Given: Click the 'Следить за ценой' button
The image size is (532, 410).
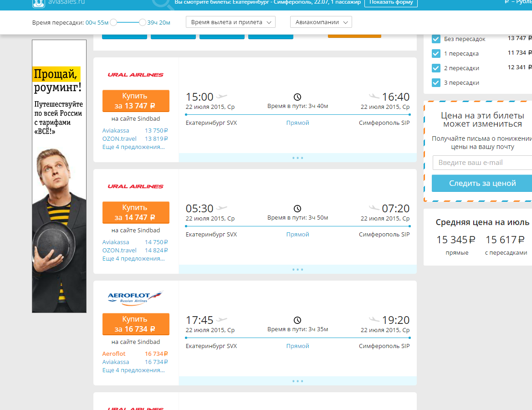Looking at the screenshot, I should tap(482, 183).
